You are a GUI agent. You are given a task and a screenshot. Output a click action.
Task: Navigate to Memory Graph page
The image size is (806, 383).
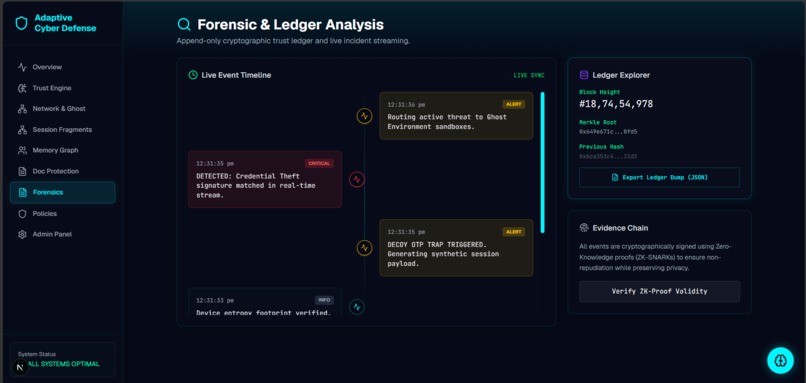[x=63, y=151]
